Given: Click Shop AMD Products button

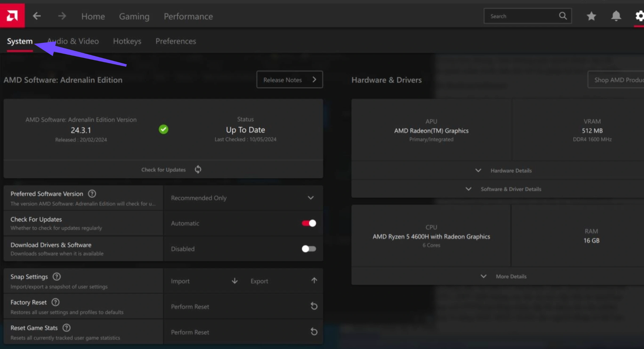Looking at the screenshot, I should (616, 80).
